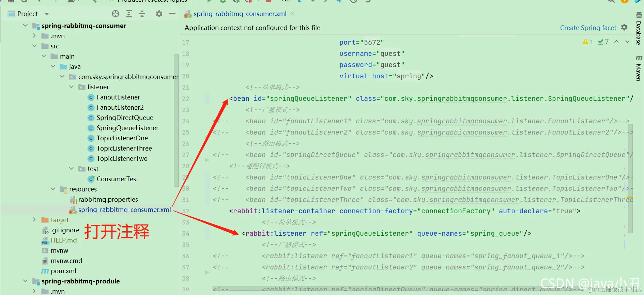Screen dimensions: 644x295
Task: Select SpringDirectQueue class in tree
Action: click(125, 118)
